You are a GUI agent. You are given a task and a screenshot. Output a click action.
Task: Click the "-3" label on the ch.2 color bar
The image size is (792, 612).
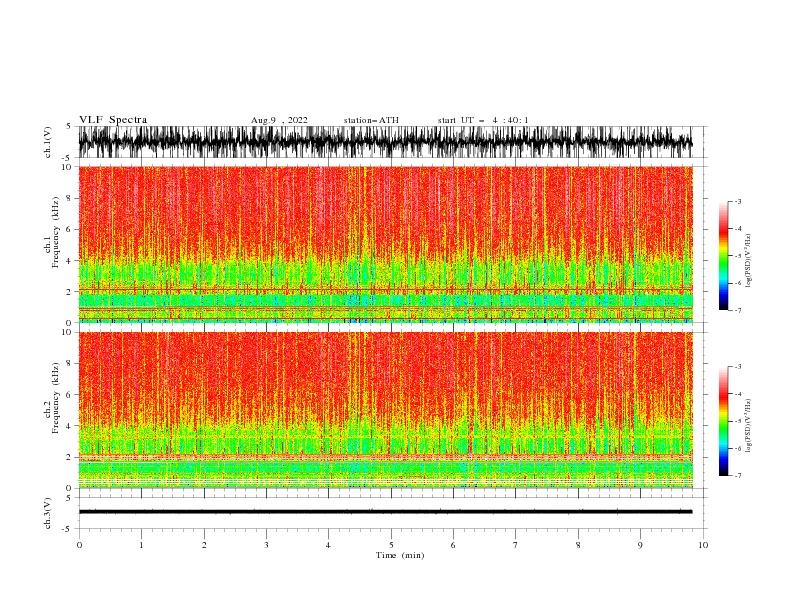[737, 367]
